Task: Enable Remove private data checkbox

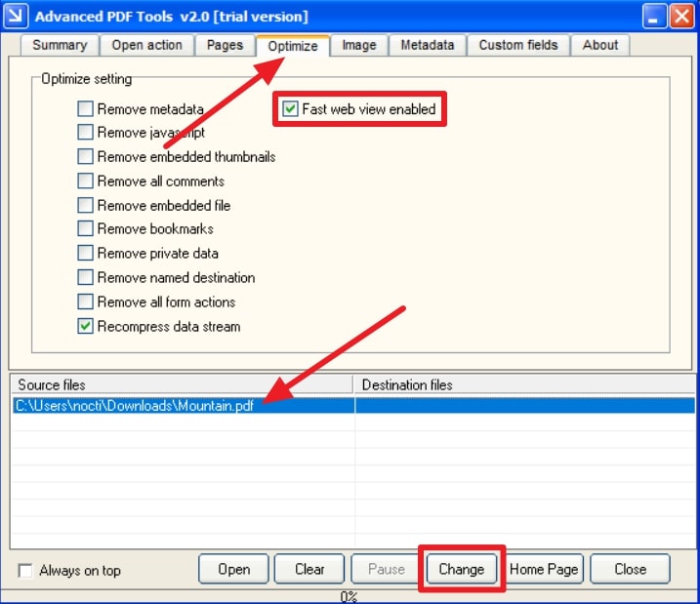Action: [x=85, y=253]
